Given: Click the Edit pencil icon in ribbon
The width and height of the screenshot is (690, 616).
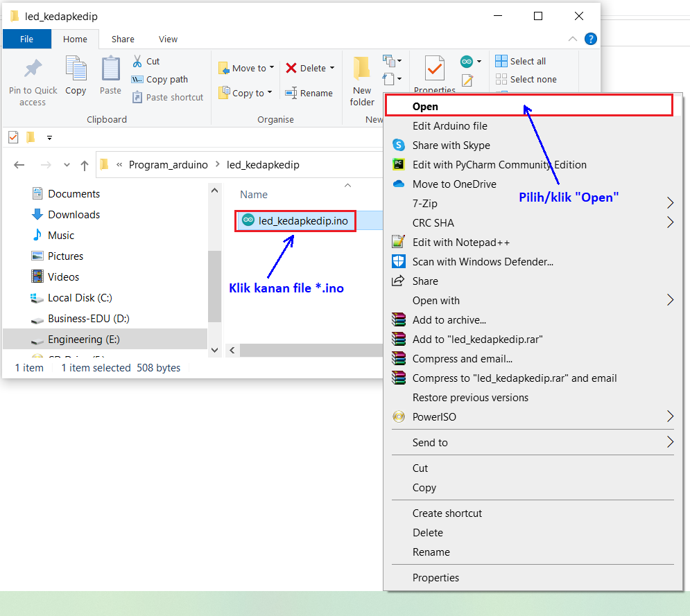Looking at the screenshot, I should tap(467, 80).
